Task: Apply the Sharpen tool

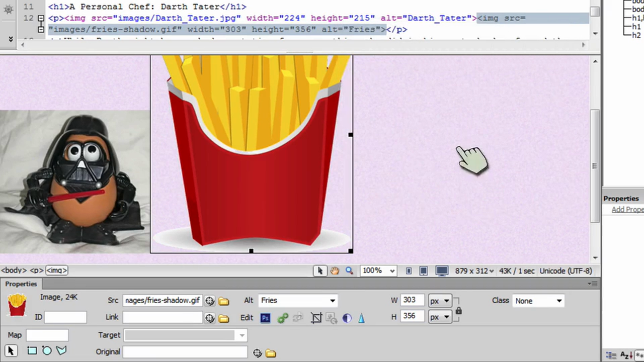Action: tap(361, 317)
